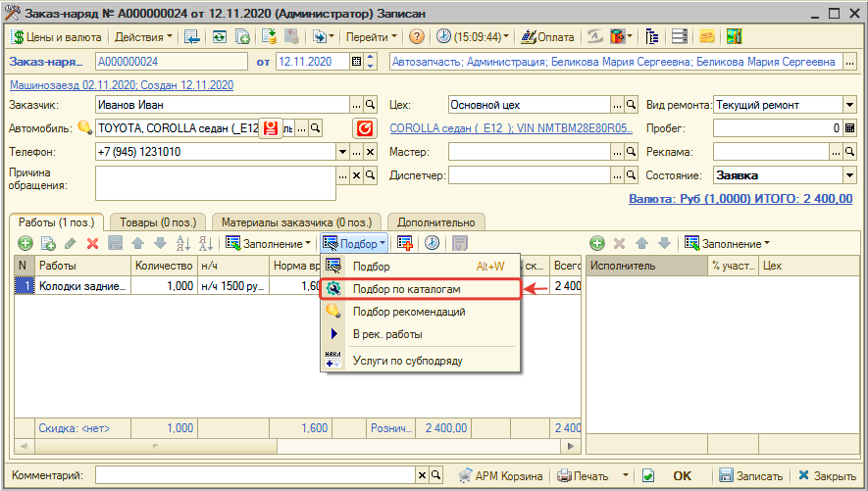Expand the 'Вид ремонта' dropdown
Screen dimensions: 868x491
849,105
